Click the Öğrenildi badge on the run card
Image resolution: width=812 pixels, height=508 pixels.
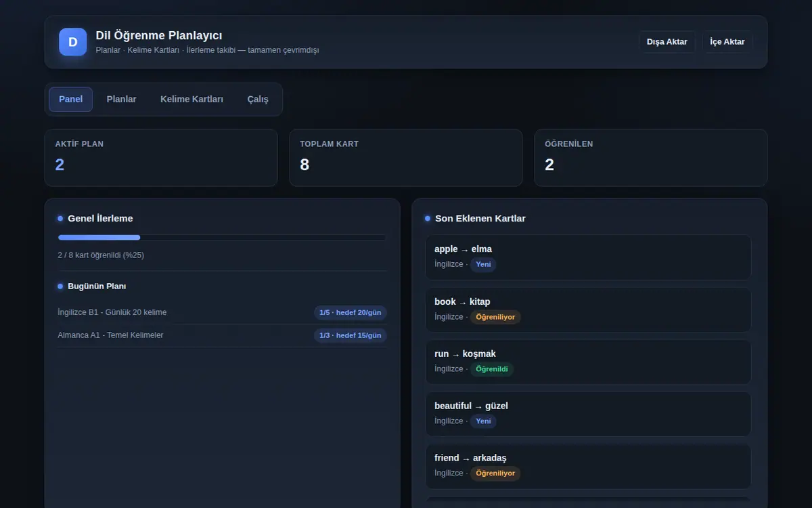coord(492,369)
